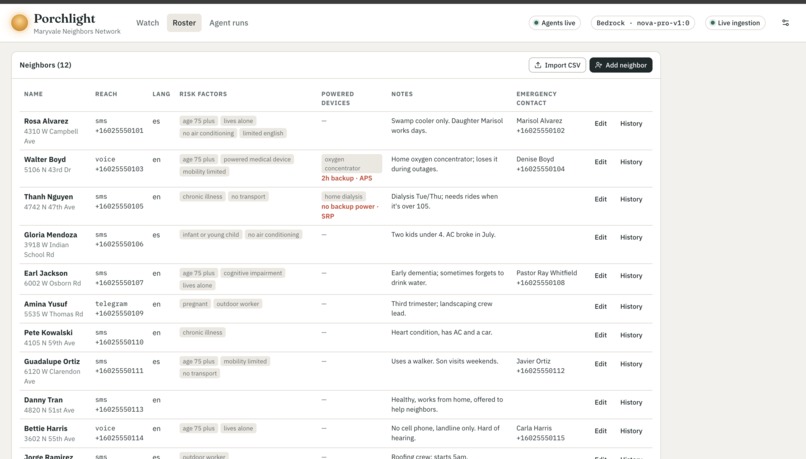View history for Walter Boyd
Screen dimensions: 806x459
click(x=631, y=162)
